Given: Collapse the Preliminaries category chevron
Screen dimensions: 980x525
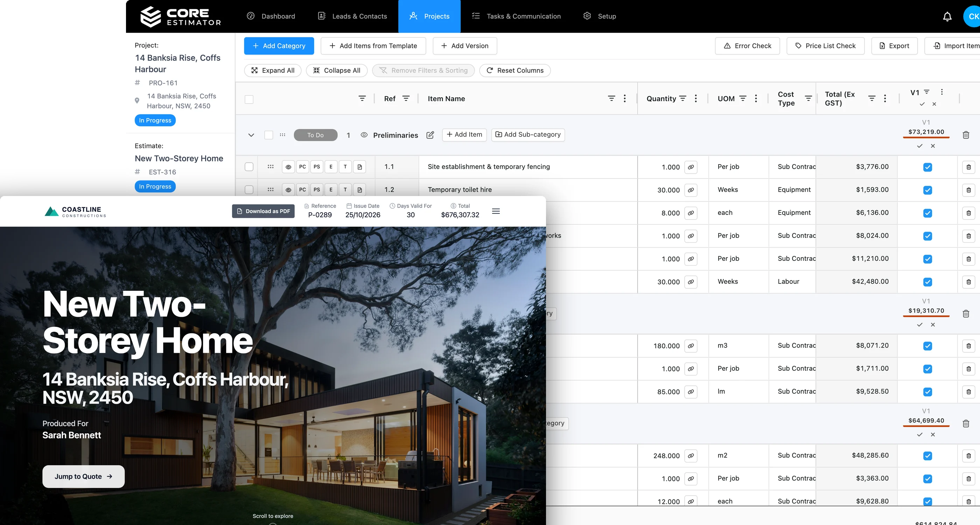Looking at the screenshot, I should [251, 135].
